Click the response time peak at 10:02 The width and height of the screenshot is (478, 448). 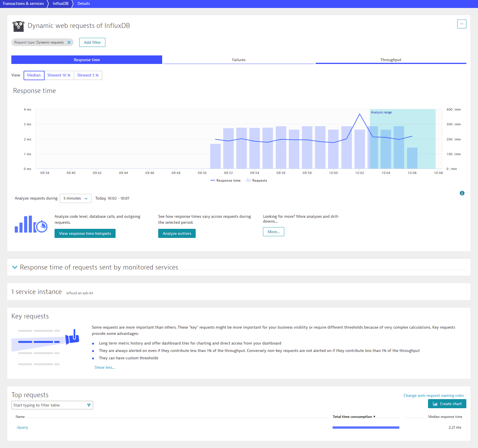(x=360, y=114)
